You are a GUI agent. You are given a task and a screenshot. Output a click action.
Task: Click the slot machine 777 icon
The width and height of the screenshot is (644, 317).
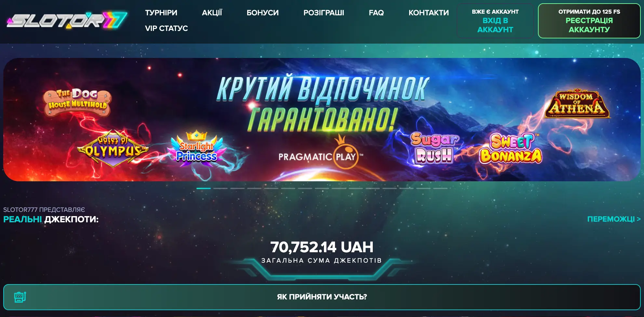(x=20, y=297)
